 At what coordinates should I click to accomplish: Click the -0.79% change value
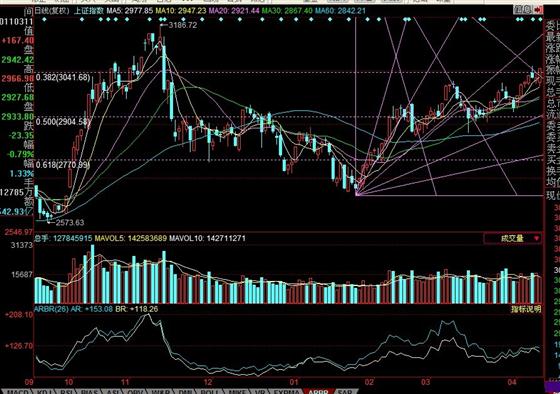21,154
